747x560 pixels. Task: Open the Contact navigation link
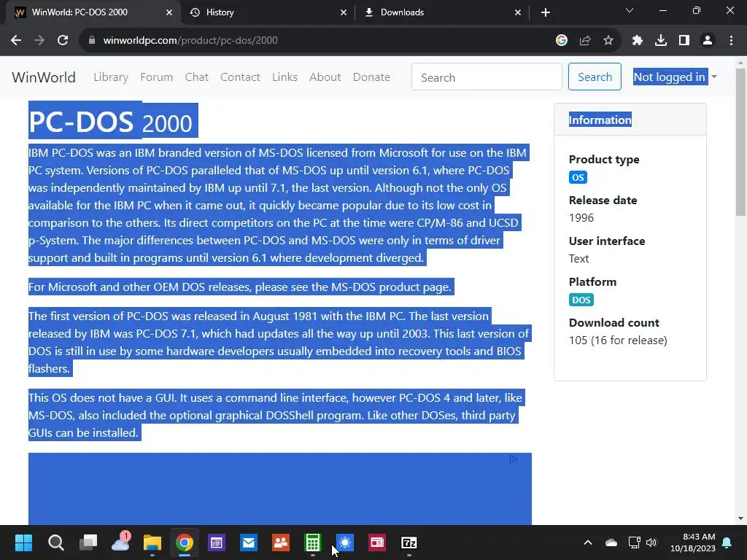pyautogui.click(x=240, y=77)
